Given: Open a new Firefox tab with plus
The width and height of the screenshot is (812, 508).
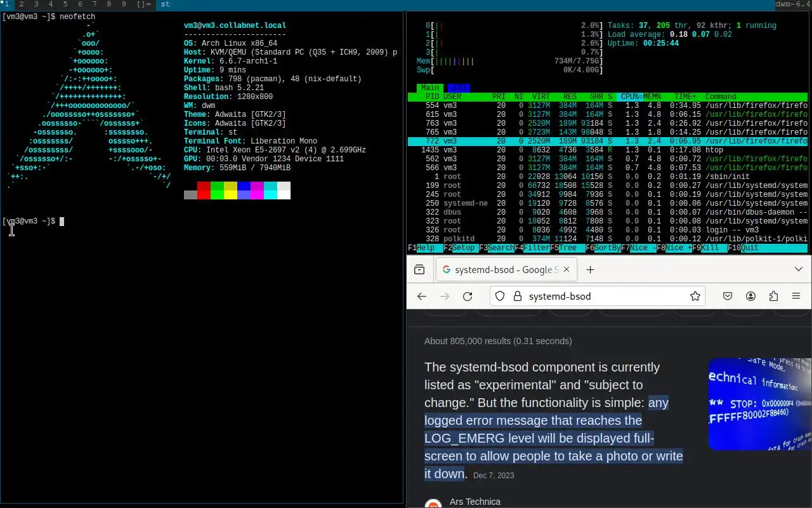Looking at the screenshot, I should [590, 269].
